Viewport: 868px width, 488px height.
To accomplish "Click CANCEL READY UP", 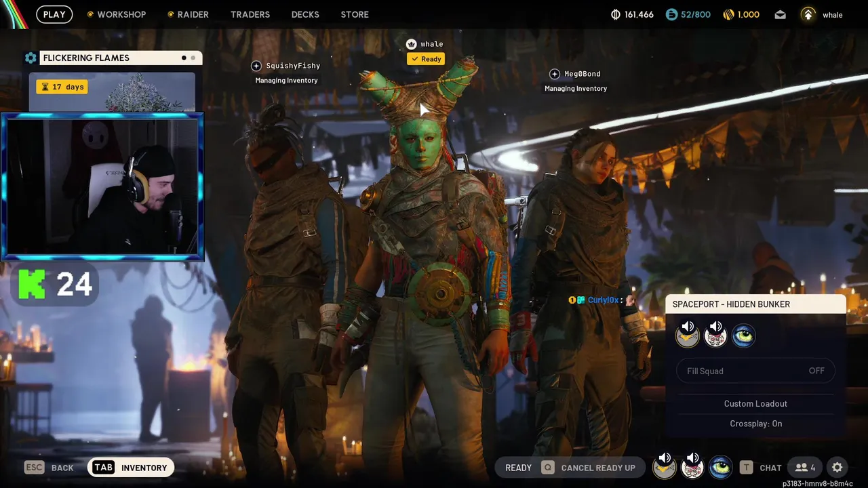I will point(598,468).
